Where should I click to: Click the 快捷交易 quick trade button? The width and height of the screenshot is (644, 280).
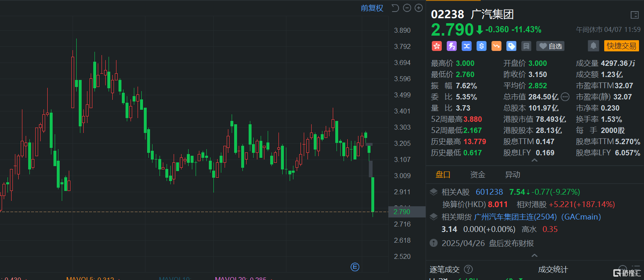621,46
